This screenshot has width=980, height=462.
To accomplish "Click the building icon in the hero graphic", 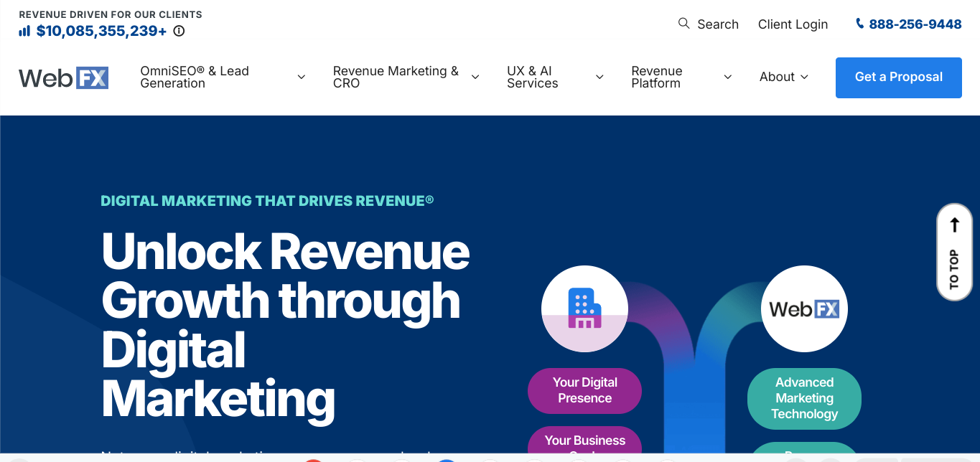I will point(584,308).
